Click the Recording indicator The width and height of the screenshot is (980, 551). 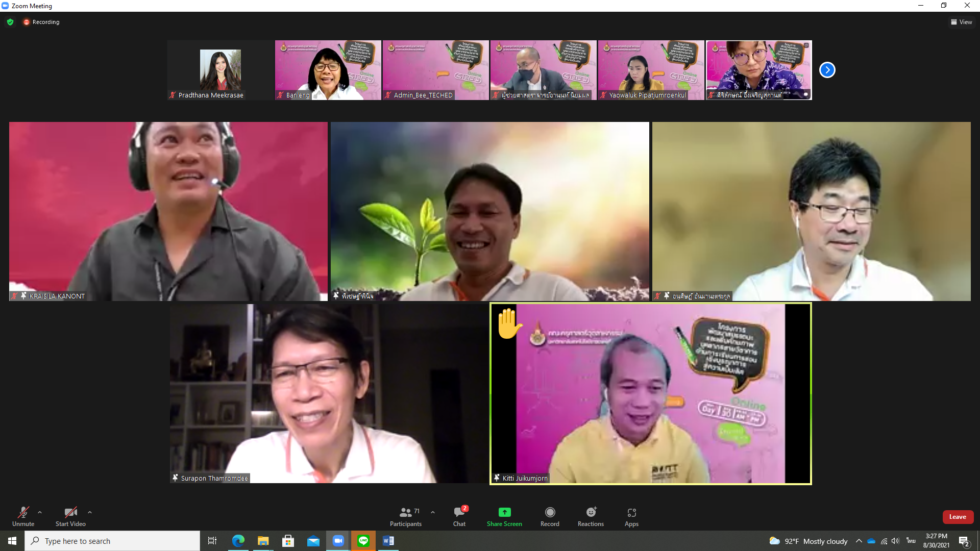click(41, 22)
